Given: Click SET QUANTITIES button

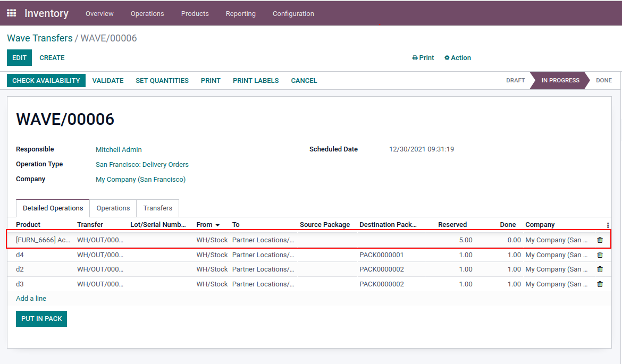Looking at the screenshot, I should (162, 80).
